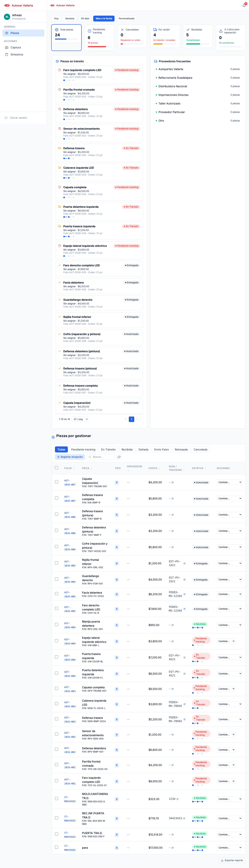Check the Parrilla frontal cromada row checkbox

(x=56, y=765)
